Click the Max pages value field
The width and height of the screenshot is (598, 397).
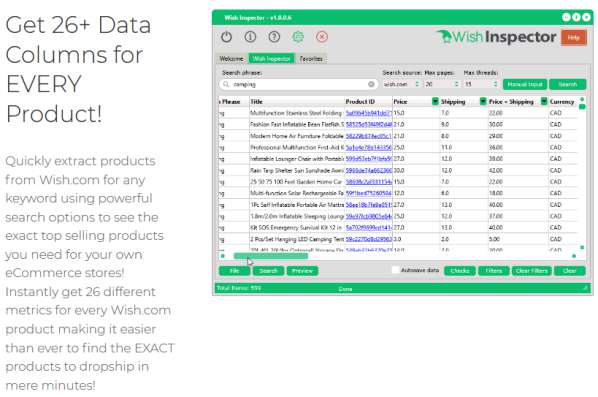pyautogui.click(x=439, y=84)
